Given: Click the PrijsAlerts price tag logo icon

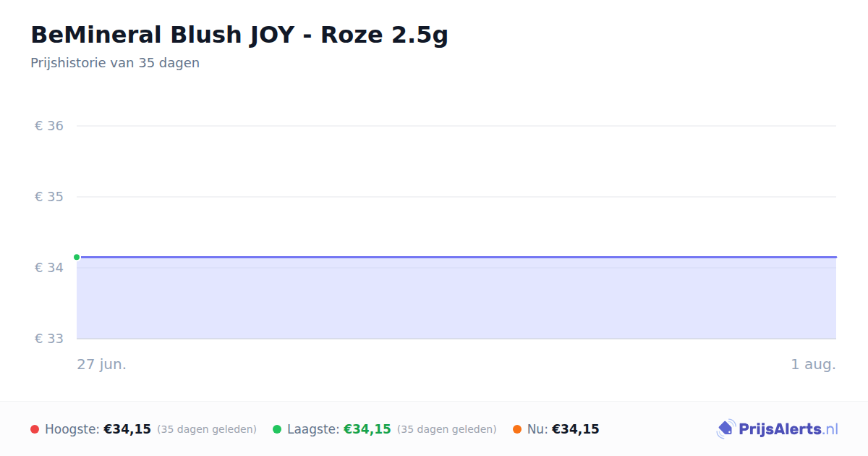Looking at the screenshot, I should pos(726,429).
